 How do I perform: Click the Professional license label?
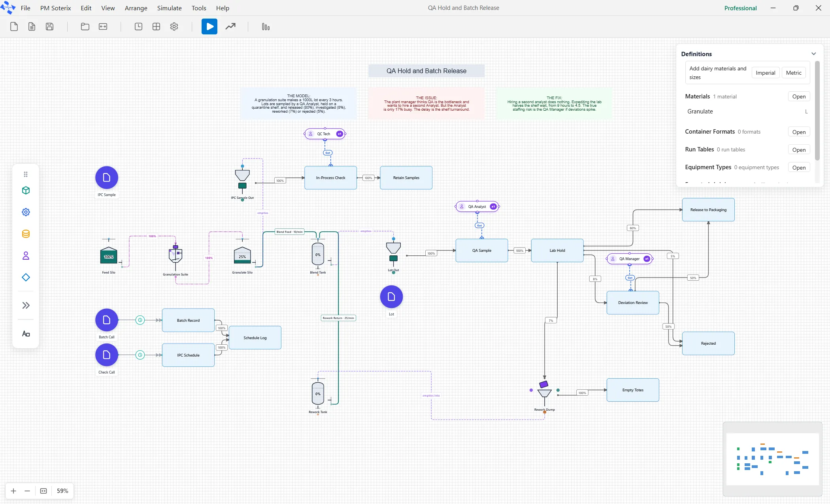click(740, 8)
